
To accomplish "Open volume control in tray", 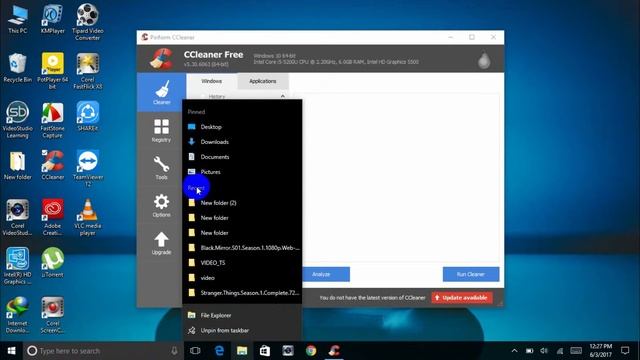I will click(x=544, y=351).
